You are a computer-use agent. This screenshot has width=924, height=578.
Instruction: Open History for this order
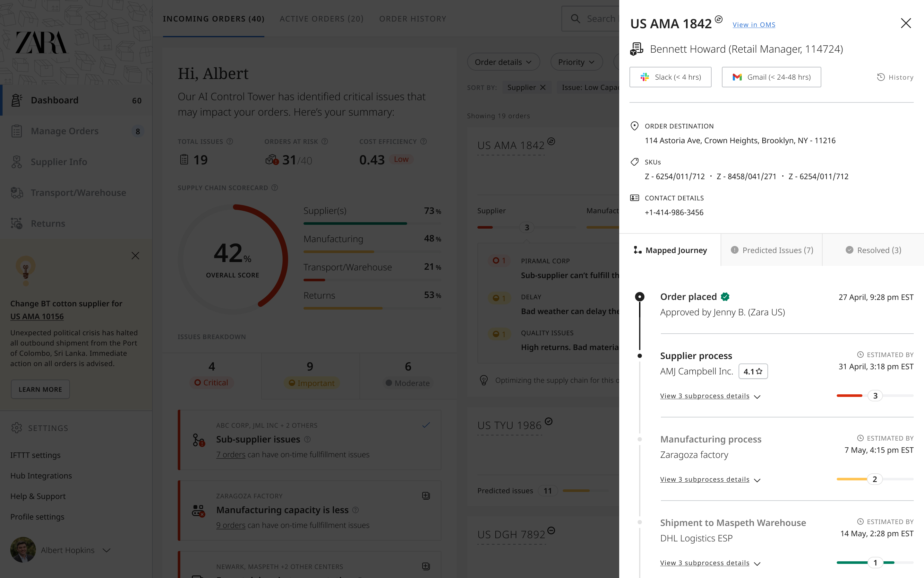[895, 77]
